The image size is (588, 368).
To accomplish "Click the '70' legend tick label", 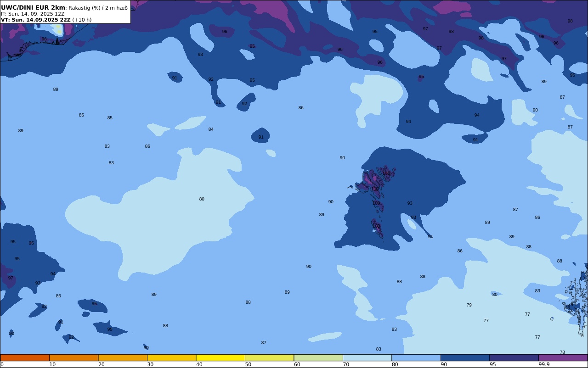I will (x=346, y=364).
